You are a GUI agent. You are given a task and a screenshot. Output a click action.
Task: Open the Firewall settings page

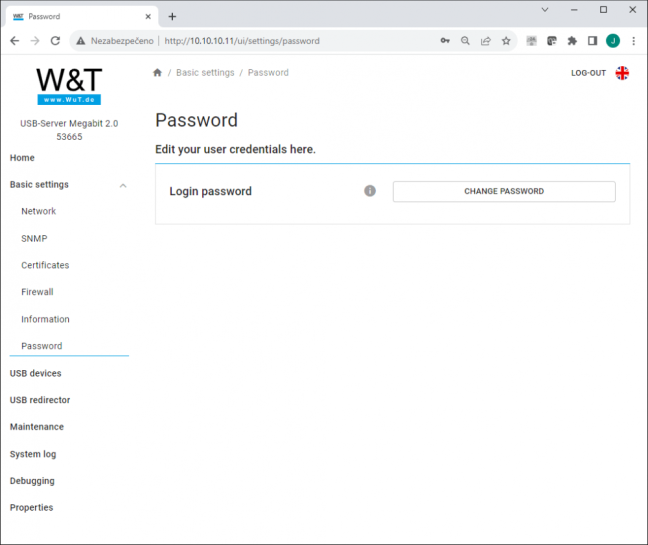(x=37, y=292)
